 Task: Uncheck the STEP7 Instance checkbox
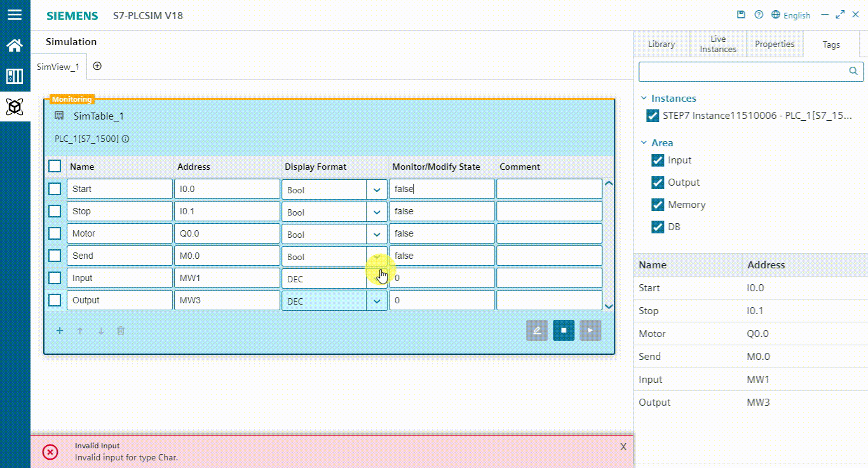pyautogui.click(x=653, y=116)
